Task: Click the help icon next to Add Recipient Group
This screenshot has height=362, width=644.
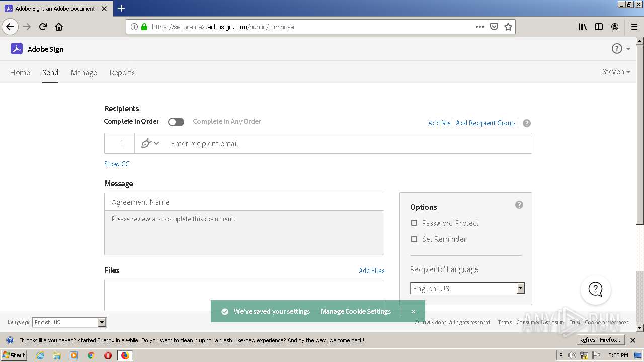Action: coord(527,123)
